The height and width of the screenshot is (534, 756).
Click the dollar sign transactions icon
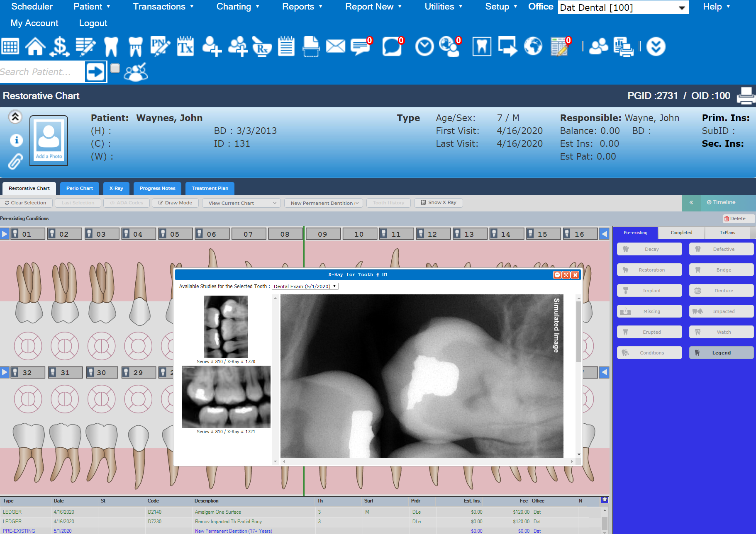pos(60,46)
